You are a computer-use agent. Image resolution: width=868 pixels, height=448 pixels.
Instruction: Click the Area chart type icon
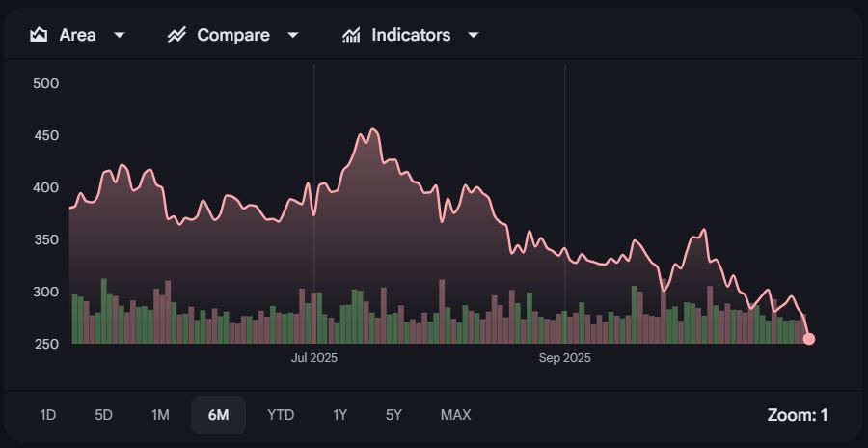point(39,35)
